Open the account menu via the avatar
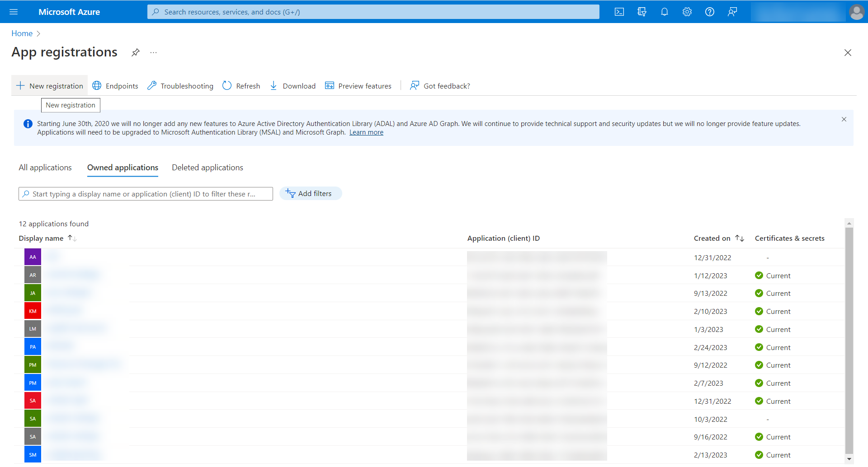 (857, 12)
